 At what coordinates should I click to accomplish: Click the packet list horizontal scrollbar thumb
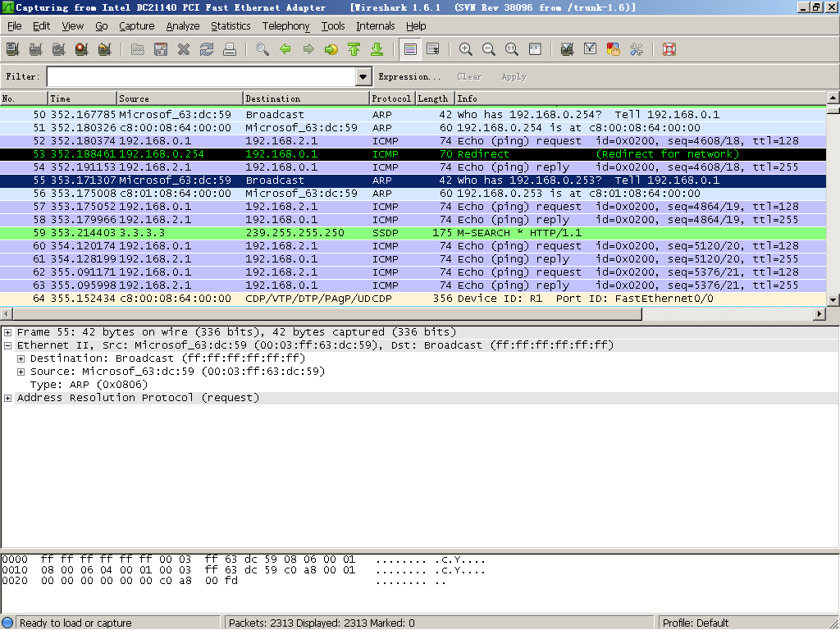coord(326,314)
